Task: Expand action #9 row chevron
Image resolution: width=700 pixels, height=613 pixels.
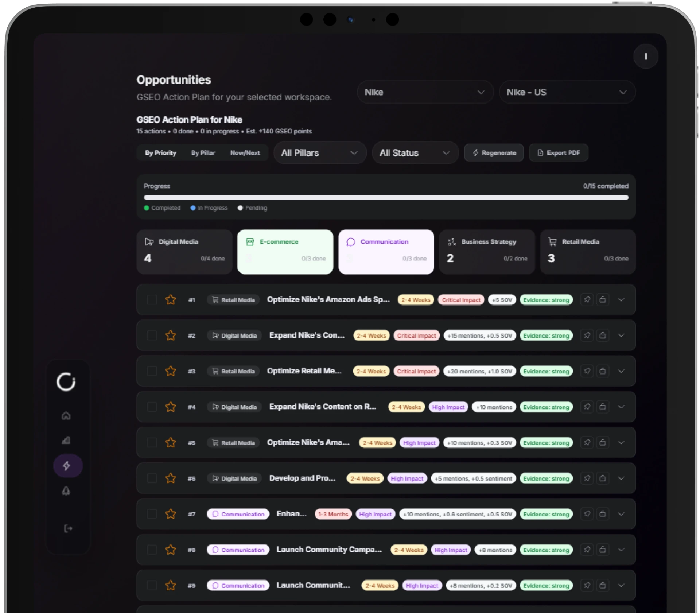Action: pos(621,585)
